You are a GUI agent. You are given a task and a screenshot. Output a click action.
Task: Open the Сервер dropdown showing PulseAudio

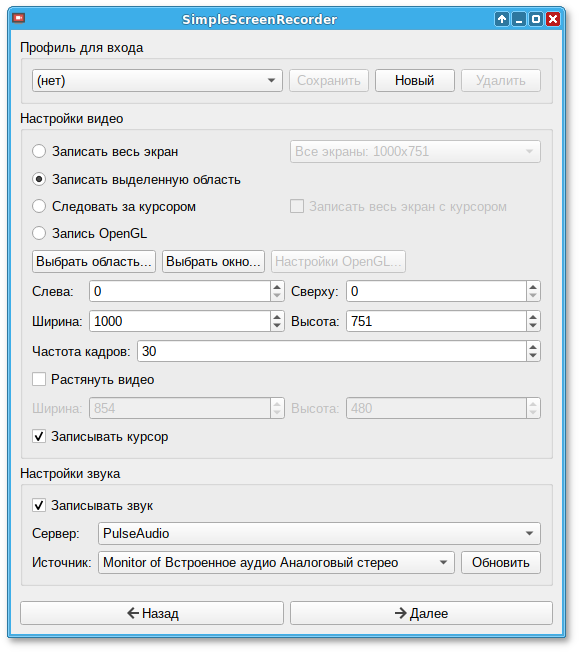click(x=319, y=533)
